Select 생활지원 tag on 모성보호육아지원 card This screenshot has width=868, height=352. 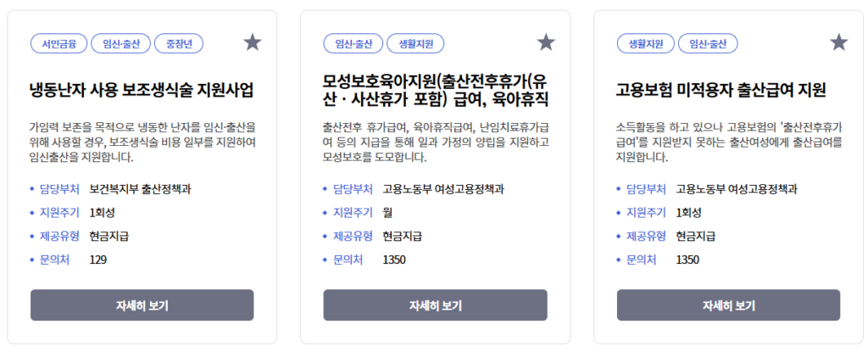(415, 43)
